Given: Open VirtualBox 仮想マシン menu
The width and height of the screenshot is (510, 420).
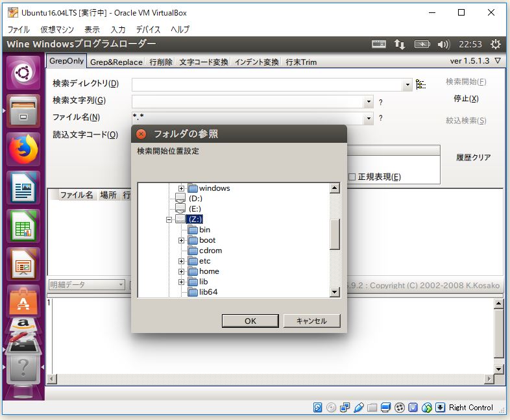Looking at the screenshot, I should (x=57, y=30).
